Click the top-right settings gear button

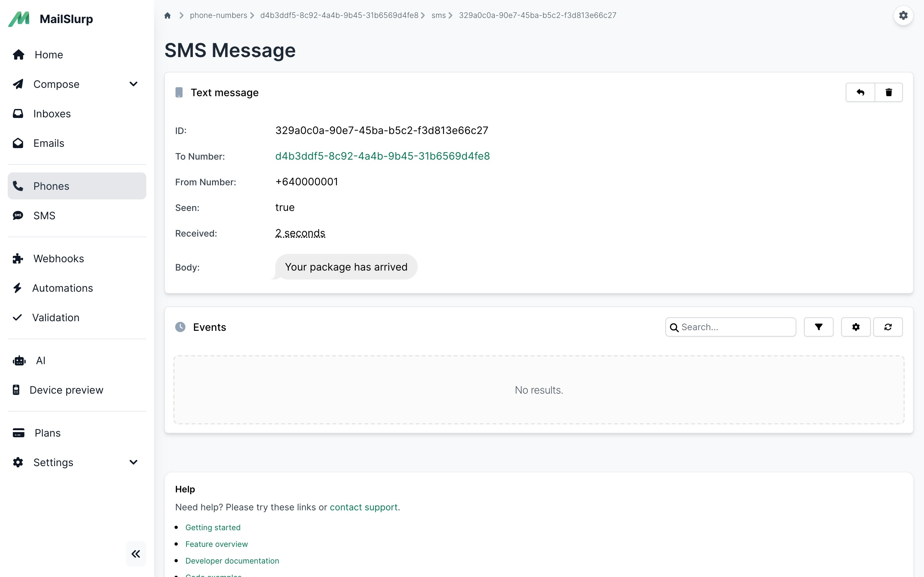pyautogui.click(x=903, y=16)
